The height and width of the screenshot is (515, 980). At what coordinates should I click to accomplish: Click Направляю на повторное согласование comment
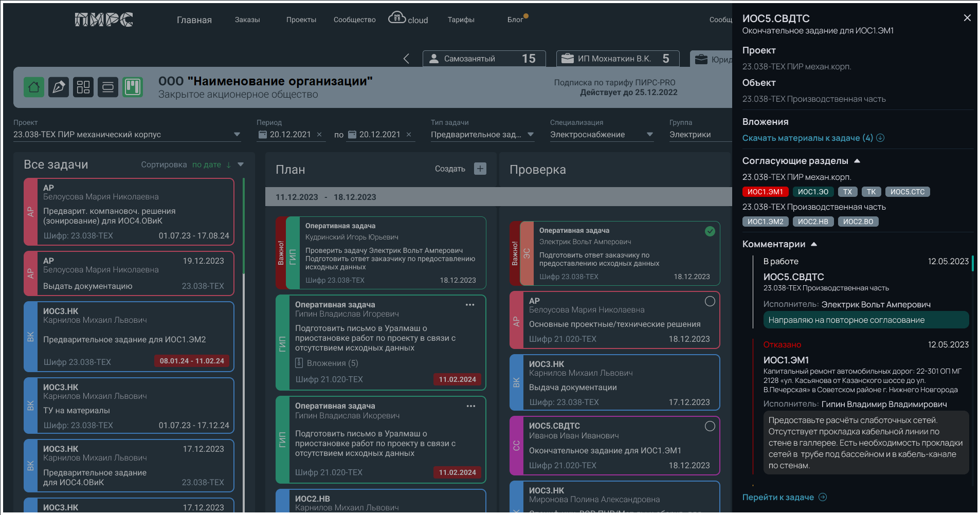pos(866,320)
